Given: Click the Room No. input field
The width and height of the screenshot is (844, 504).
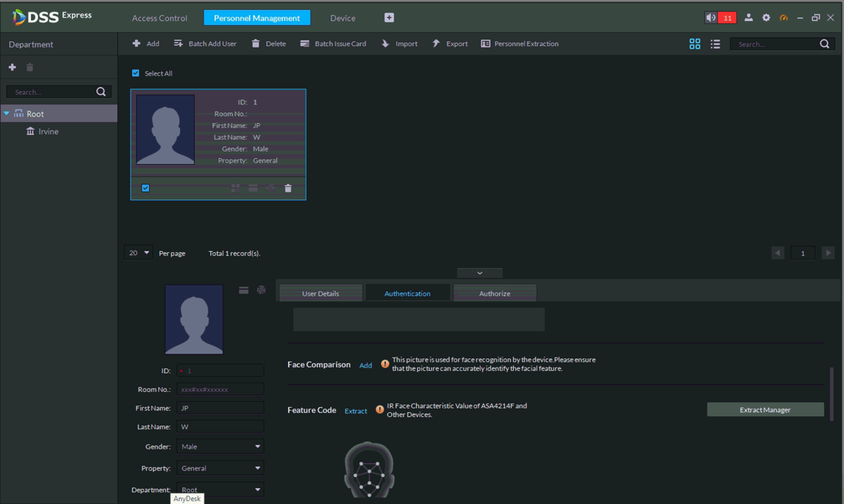Looking at the screenshot, I should point(220,389).
